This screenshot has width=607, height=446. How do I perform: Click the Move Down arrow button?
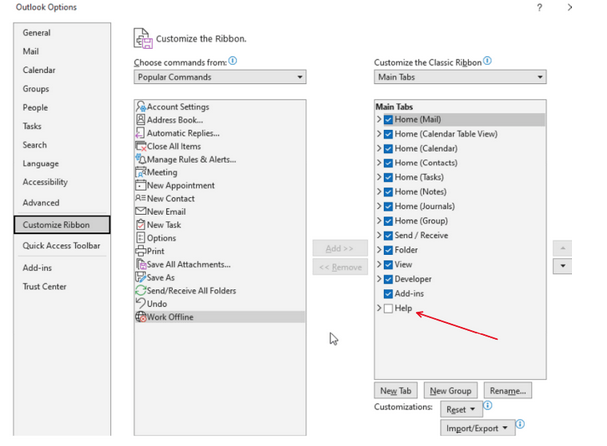pos(562,266)
